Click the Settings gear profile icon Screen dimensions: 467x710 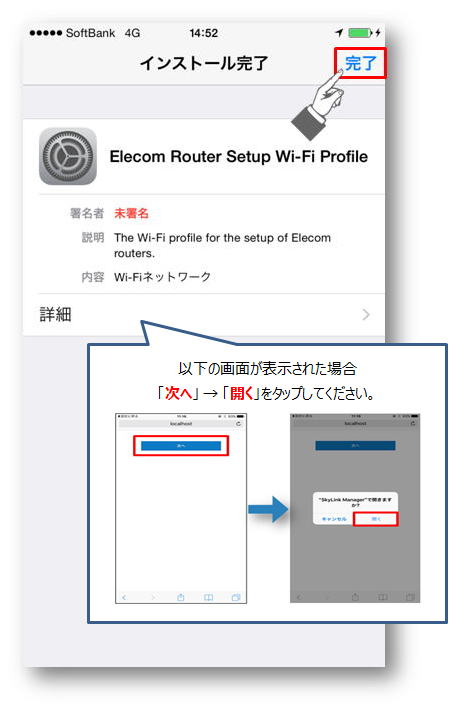(x=68, y=156)
